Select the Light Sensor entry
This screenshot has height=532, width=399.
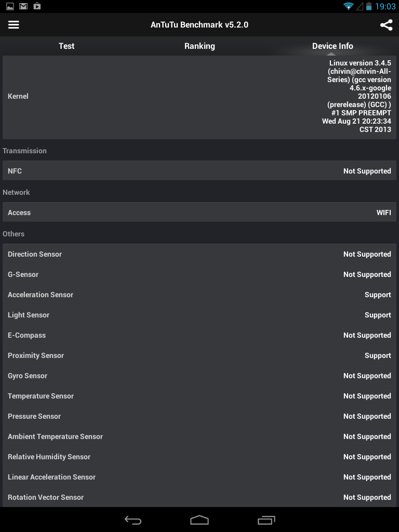click(199, 315)
